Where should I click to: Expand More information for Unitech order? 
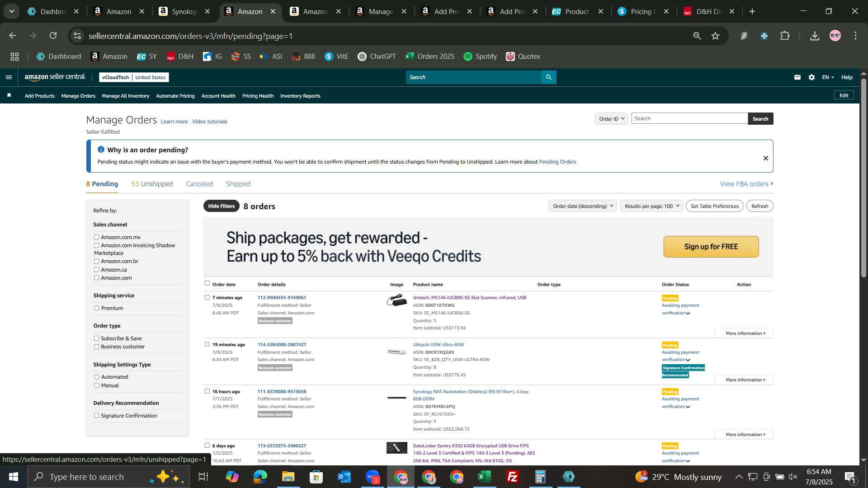tap(744, 333)
